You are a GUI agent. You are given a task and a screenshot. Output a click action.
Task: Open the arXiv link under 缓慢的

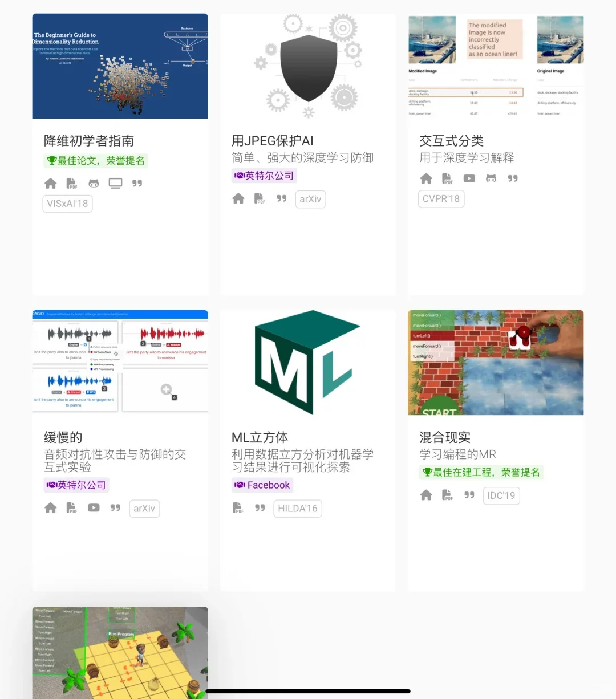[x=144, y=508]
